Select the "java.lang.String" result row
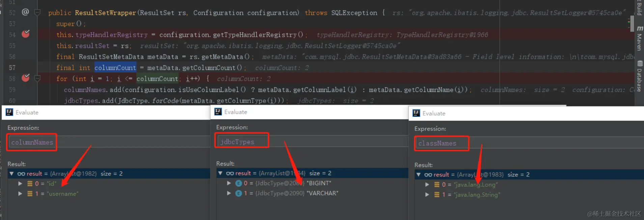 pyautogui.click(x=529, y=195)
